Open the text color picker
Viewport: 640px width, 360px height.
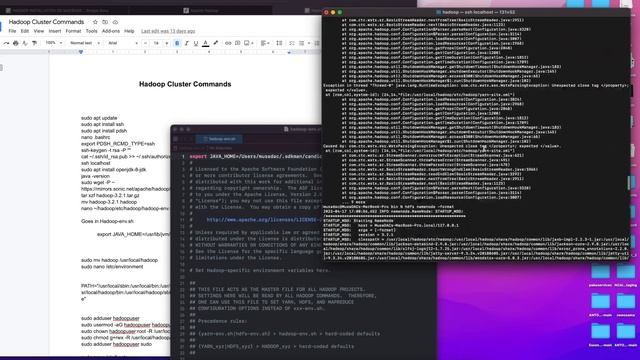[x=206, y=43]
